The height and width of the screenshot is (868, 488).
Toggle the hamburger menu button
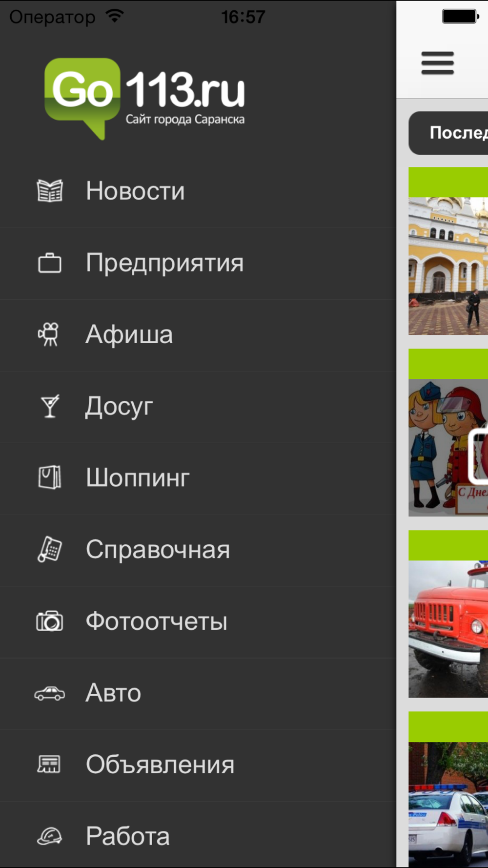[438, 63]
